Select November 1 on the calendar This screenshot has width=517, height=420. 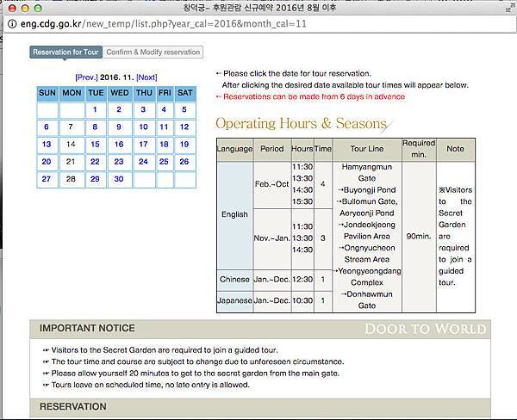coord(95,109)
